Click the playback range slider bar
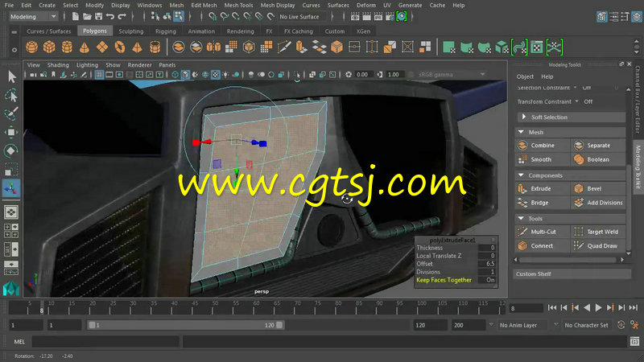 186,325
